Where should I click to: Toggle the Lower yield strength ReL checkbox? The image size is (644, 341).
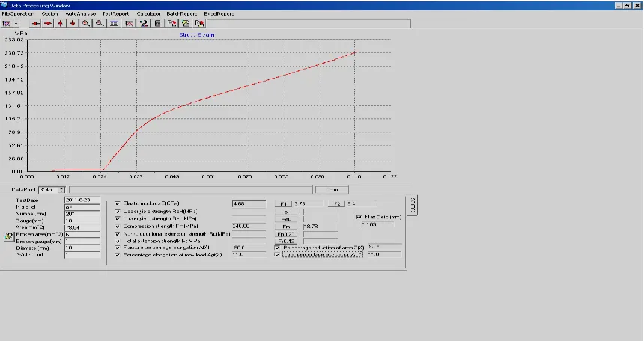pos(118,218)
